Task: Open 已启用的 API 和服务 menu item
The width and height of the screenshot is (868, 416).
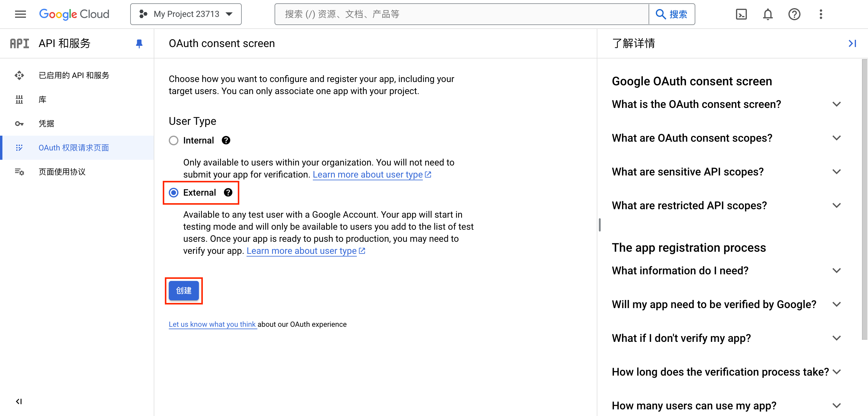Action: point(77,75)
